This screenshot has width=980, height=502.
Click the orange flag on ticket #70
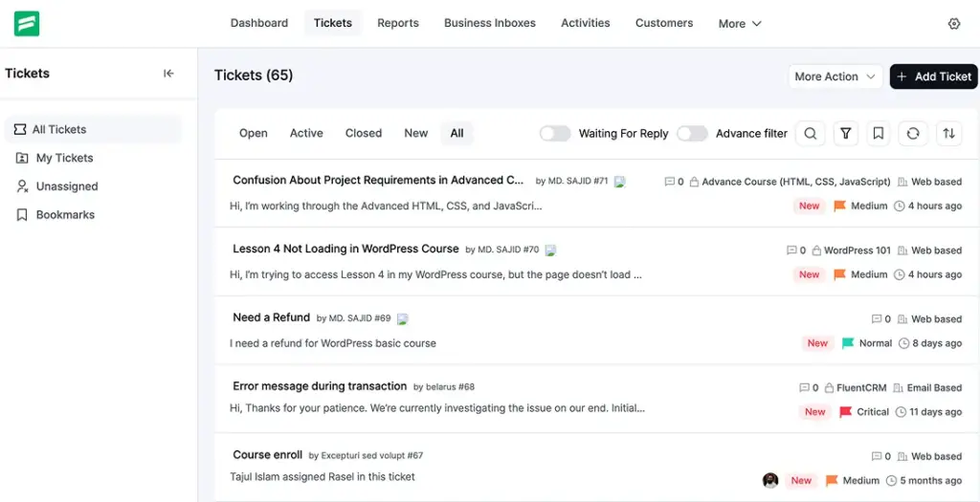click(839, 274)
